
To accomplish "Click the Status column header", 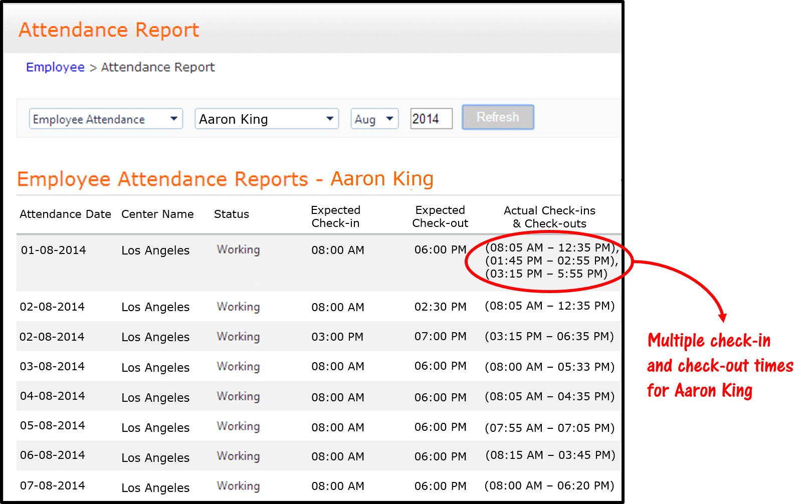I will pos(231,214).
